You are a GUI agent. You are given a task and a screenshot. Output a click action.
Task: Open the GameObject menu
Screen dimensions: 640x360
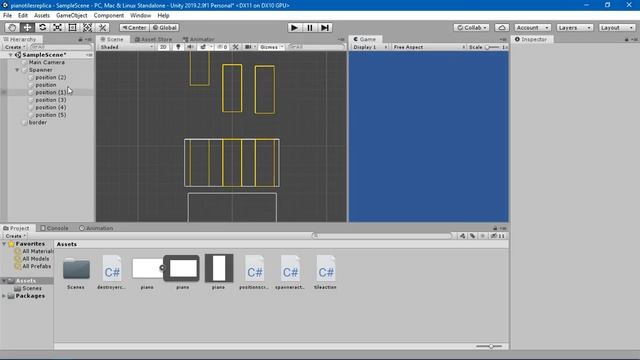pos(72,16)
